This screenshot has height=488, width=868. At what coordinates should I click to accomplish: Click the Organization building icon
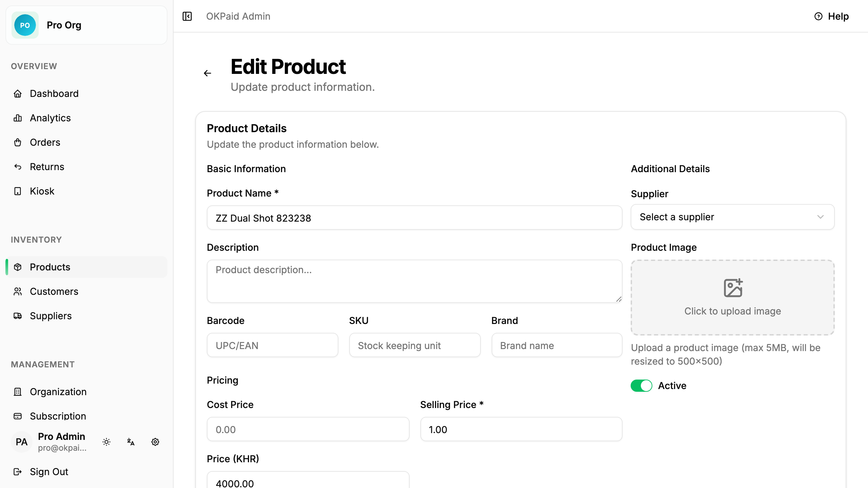[x=18, y=392]
